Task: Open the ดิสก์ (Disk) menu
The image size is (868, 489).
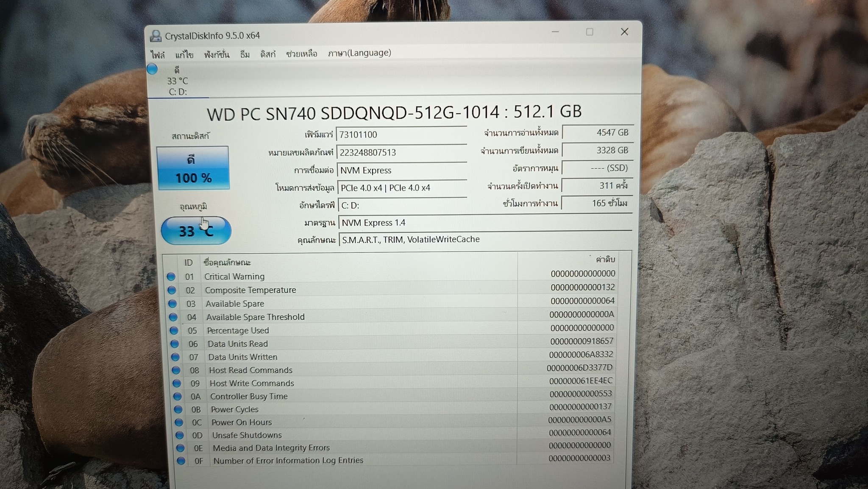Action: 268,54
